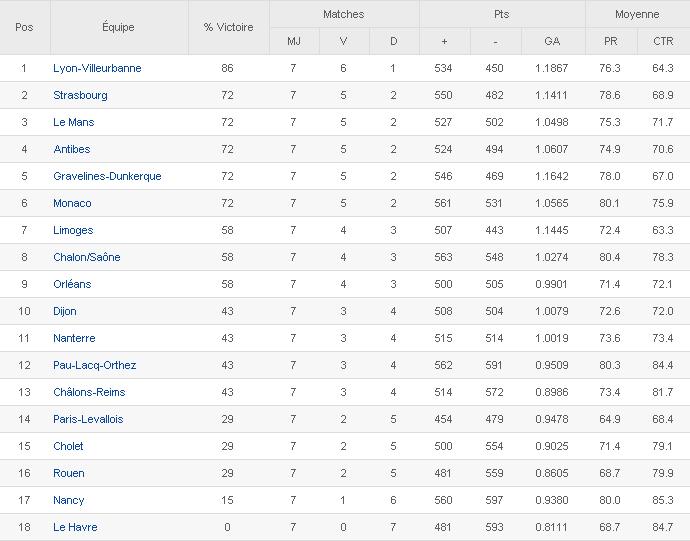Click the Strasbourg team link
The image size is (690, 541).
(x=80, y=95)
